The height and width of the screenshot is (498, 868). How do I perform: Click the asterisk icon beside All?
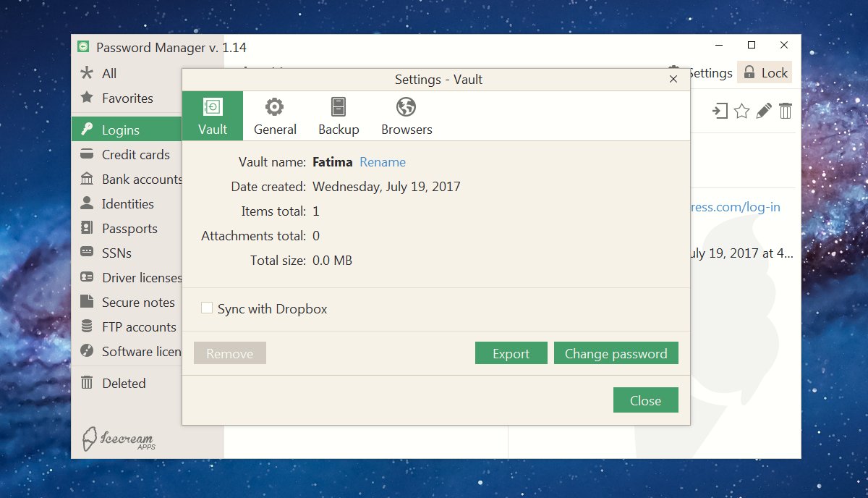coord(87,72)
